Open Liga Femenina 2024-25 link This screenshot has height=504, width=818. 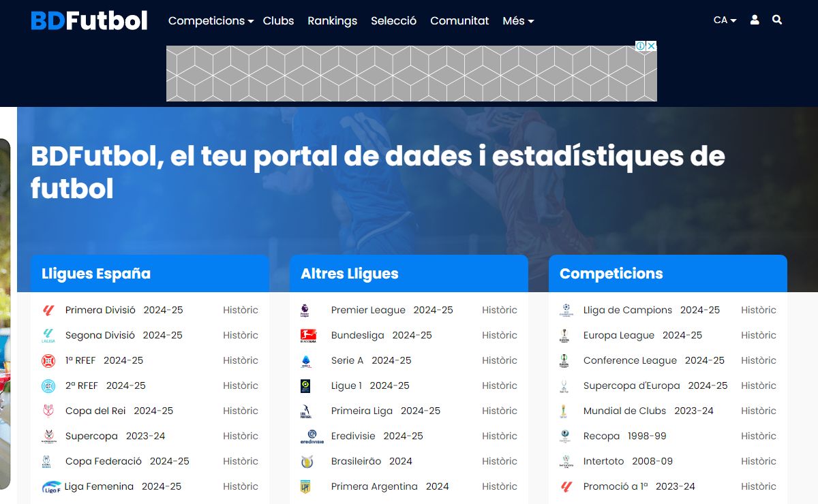(123, 486)
